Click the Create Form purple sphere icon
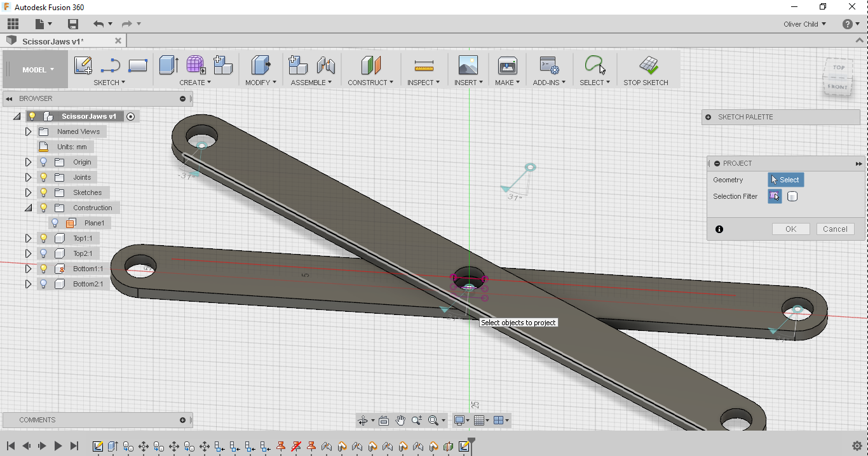The image size is (868, 456). (196, 65)
